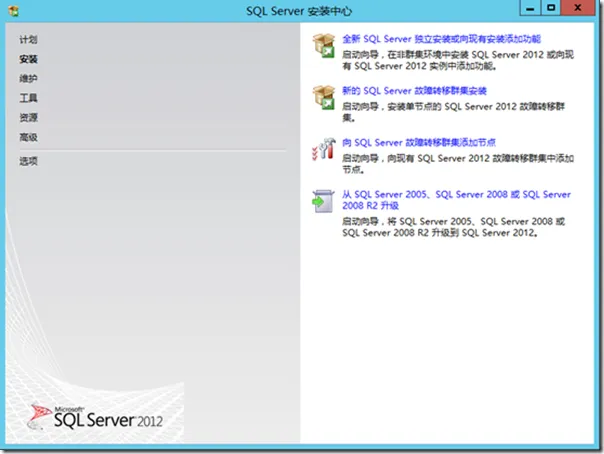Screen dimensions: 604x454
Task: Click description text 启动向导，将 SQL Server 2005
Action: pyautogui.click(x=453, y=227)
